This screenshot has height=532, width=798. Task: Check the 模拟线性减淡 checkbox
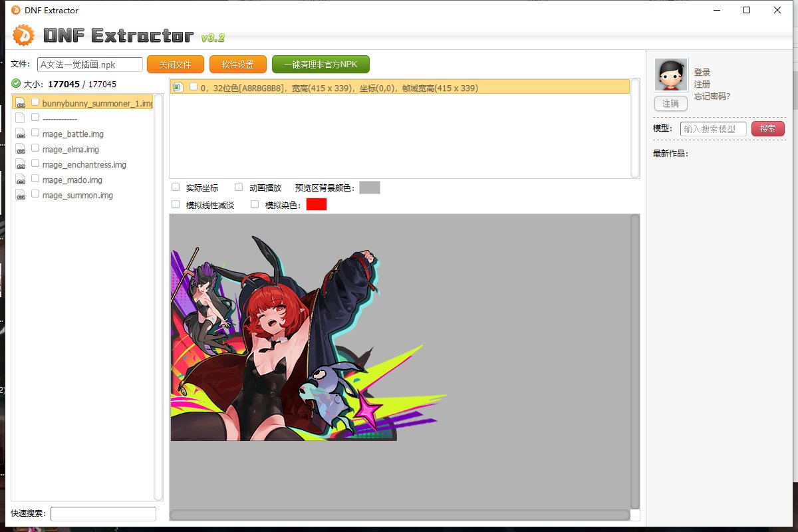click(176, 205)
